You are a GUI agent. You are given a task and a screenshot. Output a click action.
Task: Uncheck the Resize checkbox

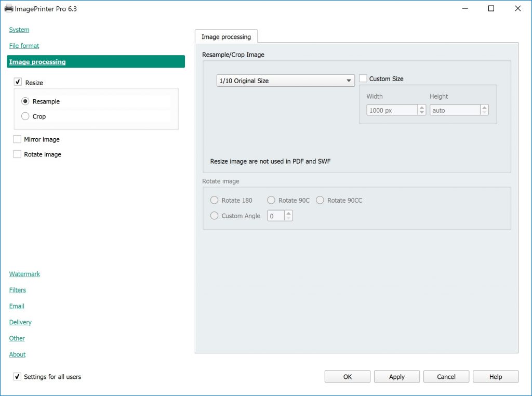pos(18,82)
